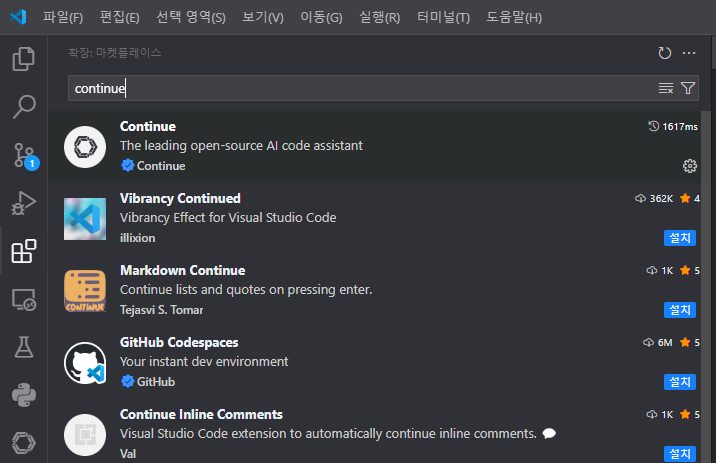Screen dimensions: 716x463
Task: Open the 선택 영역(S) menu
Action: click(191, 17)
